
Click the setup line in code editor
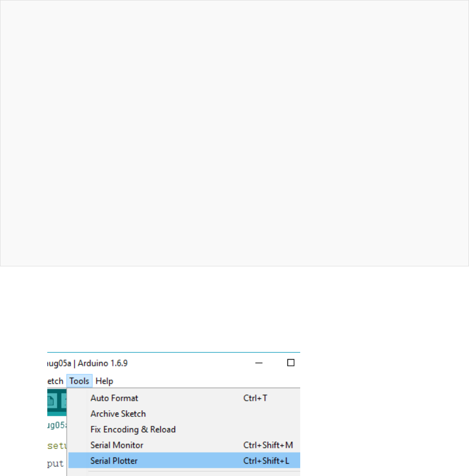coord(57,445)
